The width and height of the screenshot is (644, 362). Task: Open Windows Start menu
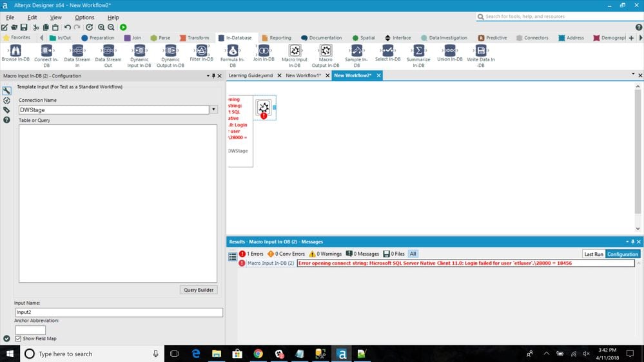point(10,354)
